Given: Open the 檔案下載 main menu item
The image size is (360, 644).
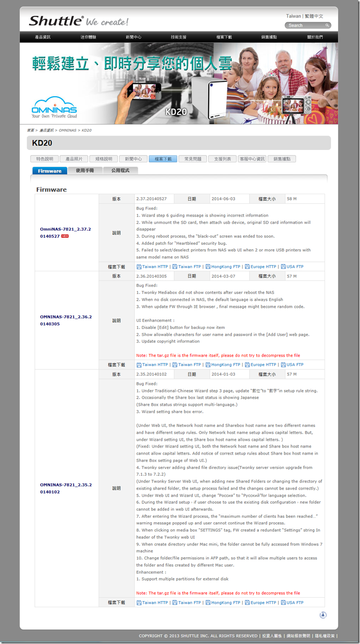Looking at the screenshot, I should tap(224, 37).
